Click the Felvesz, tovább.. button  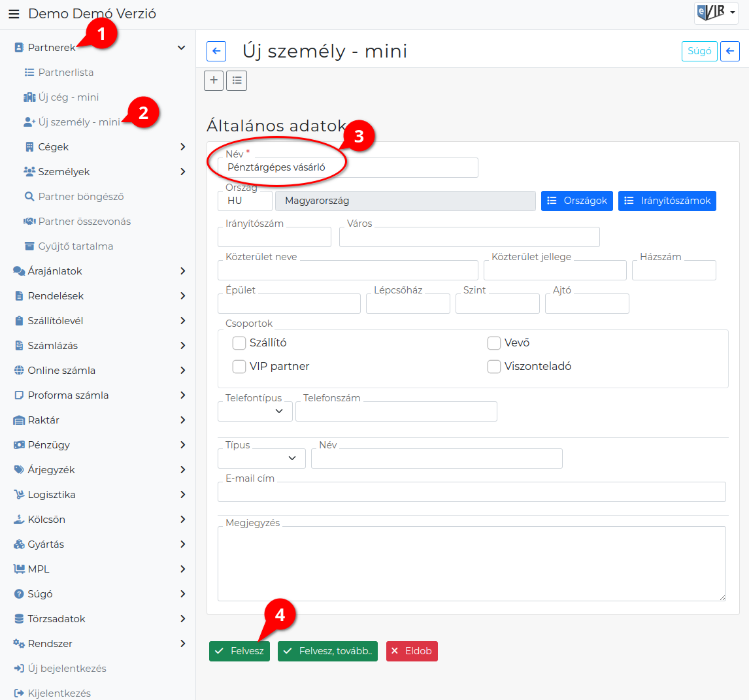[327, 651]
